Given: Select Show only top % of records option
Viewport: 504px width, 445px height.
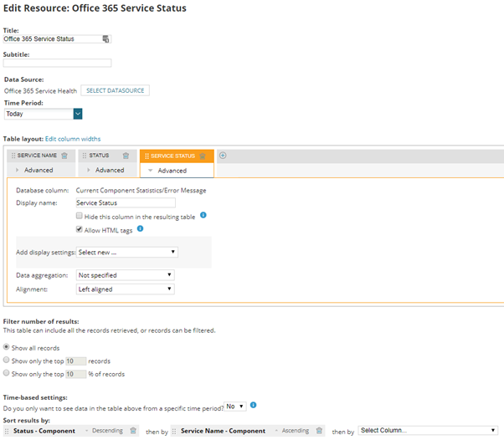Looking at the screenshot, I should pos(6,373).
